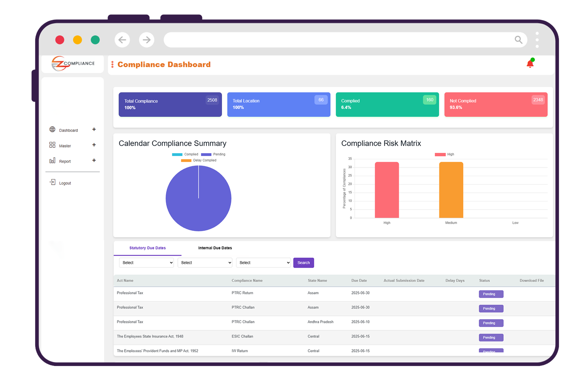Click the browser forward arrow
The width and height of the screenshot is (588, 378).
[146, 40]
